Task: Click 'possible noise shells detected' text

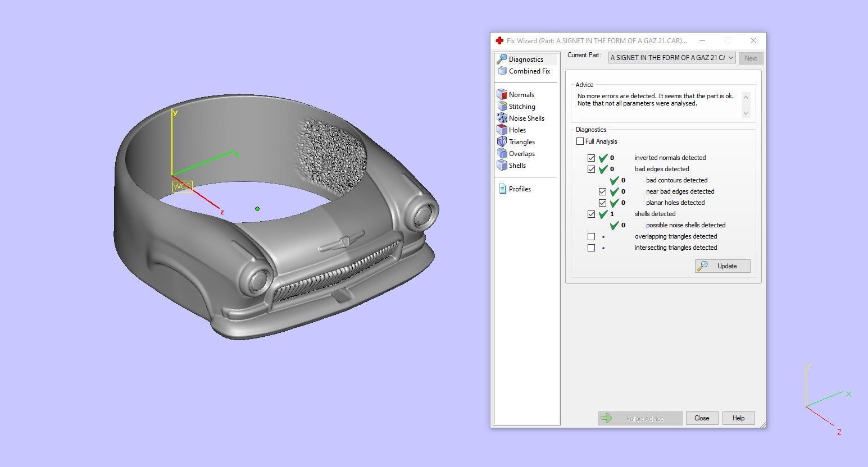Action: coord(685,225)
